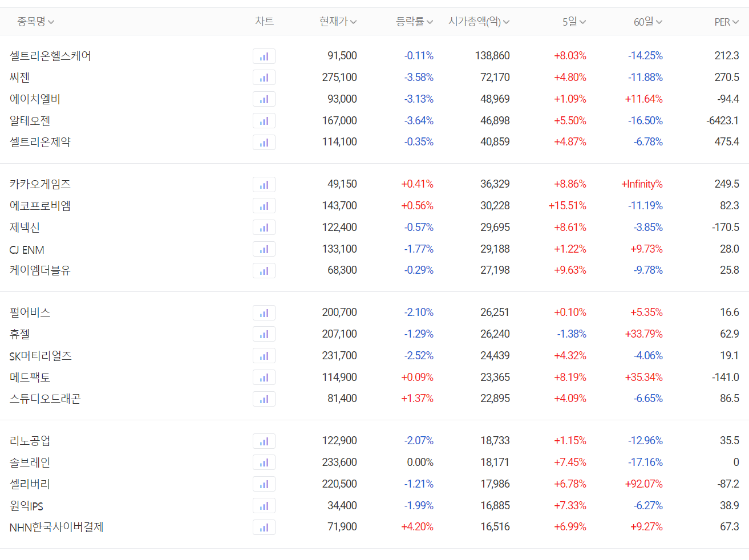
Task: Open chart icon for 셀트리온제약
Action: (264, 142)
